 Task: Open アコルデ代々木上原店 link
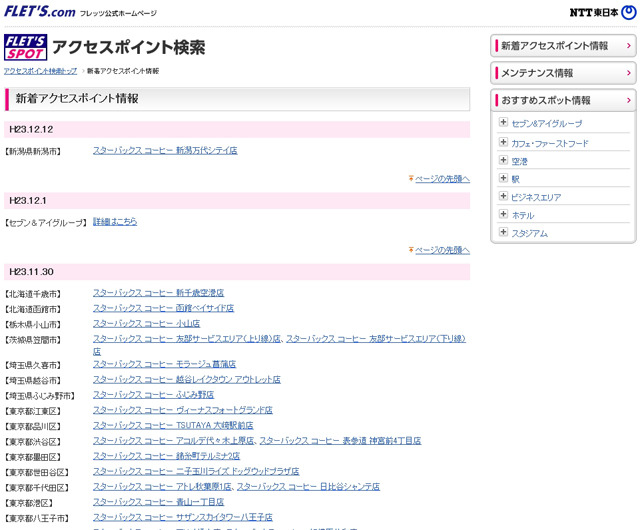(174, 441)
